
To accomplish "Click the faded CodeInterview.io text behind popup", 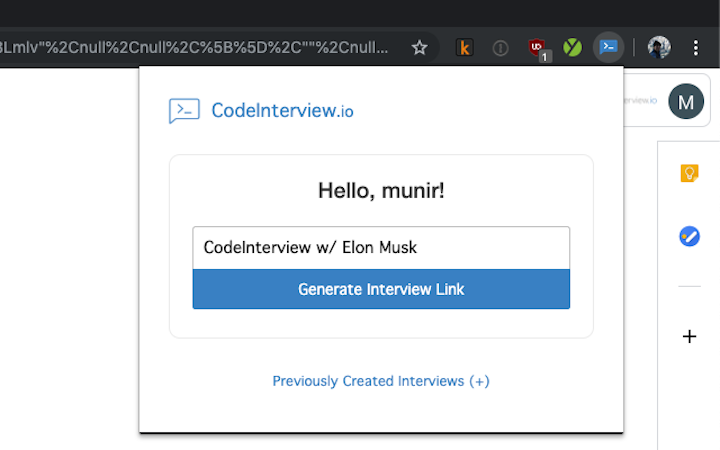I will pyautogui.click(x=640, y=100).
